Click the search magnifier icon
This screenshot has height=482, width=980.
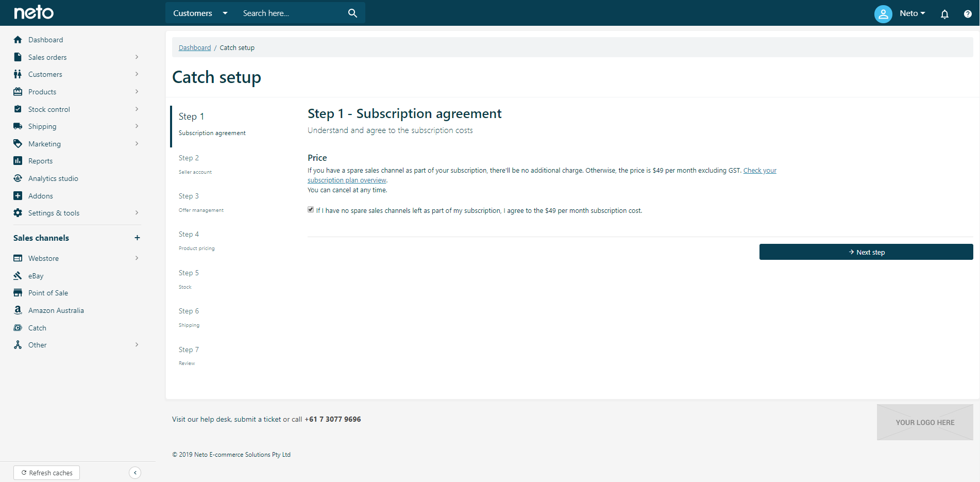tap(352, 13)
